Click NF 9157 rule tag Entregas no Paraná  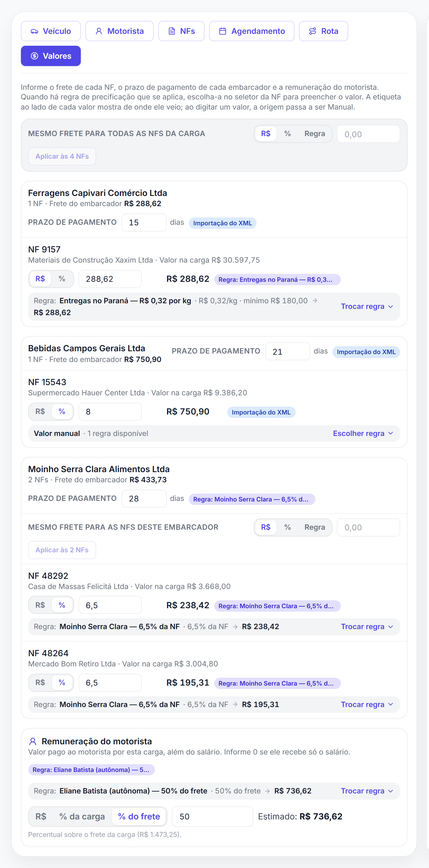277,280
